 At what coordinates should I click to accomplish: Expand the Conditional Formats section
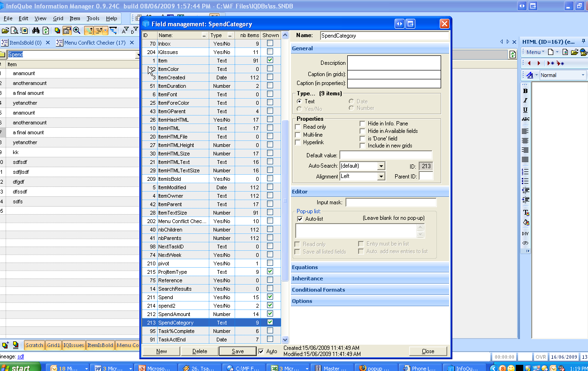(x=370, y=290)
